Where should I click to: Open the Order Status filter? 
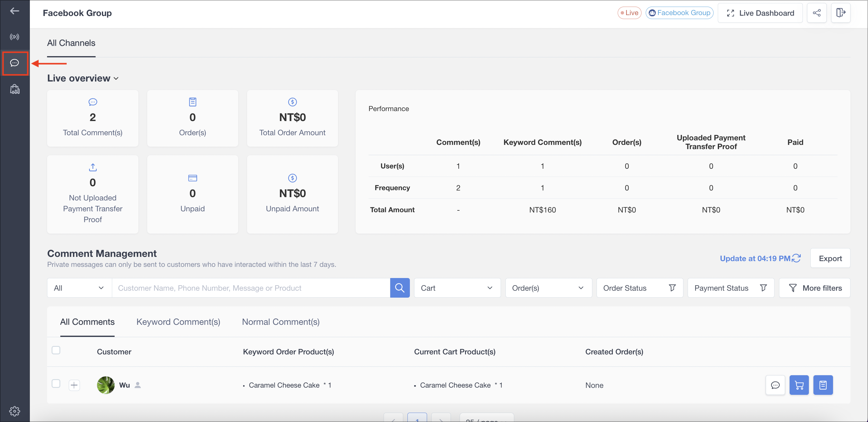click(640, 288)
